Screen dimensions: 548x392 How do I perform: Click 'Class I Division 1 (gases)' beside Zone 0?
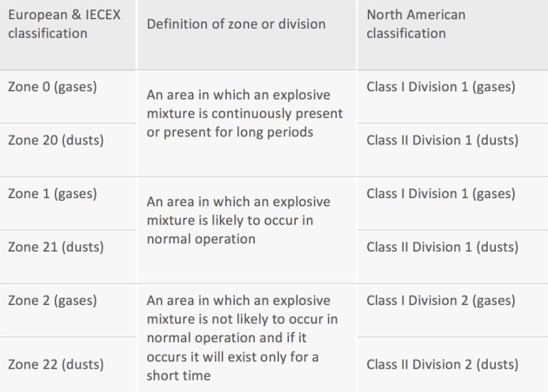click(x=440, y=87)
